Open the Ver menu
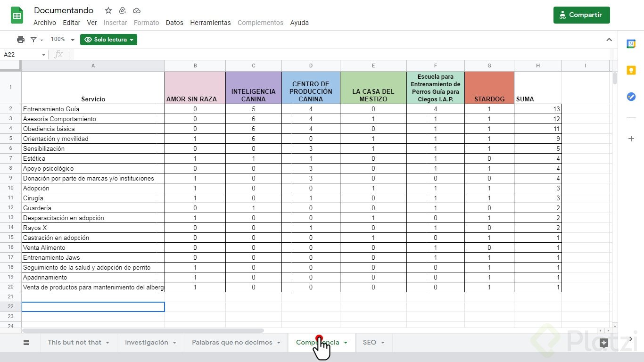This screenshot has width=644, height=362. pos(92,23)
